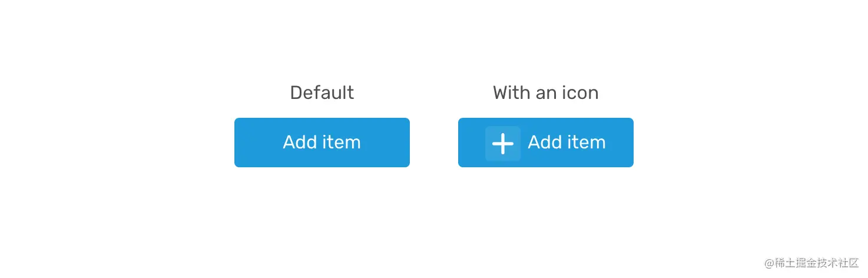Select the "Default" heading text
This screenshot has height=278, width=868.
[x=322, y=92]
